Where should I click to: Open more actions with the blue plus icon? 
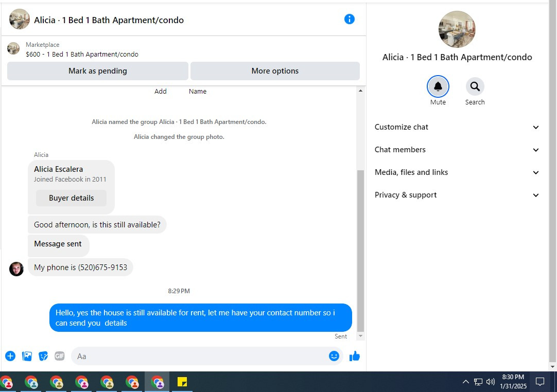pyautogui.click(x=10, y=356)
